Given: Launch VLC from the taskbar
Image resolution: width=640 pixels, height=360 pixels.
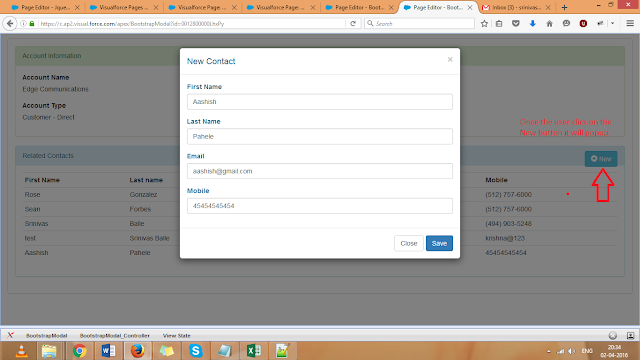Looking at the screenshot, I should point(21,351).
